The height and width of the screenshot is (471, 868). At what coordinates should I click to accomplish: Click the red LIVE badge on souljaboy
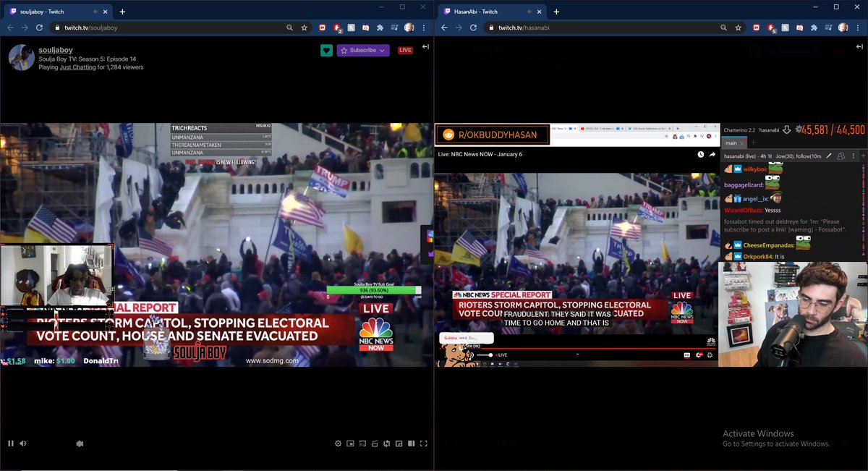(x=405, y=50)
